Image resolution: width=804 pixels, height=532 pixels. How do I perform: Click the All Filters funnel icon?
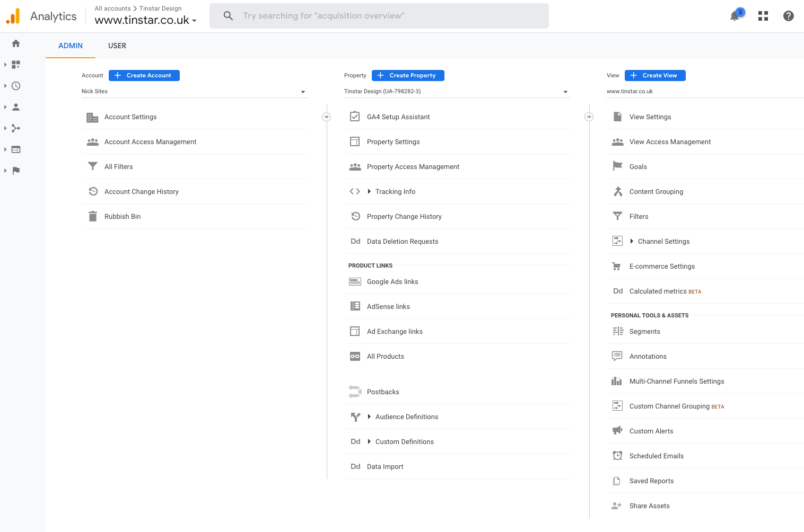[x=92, y=166]
